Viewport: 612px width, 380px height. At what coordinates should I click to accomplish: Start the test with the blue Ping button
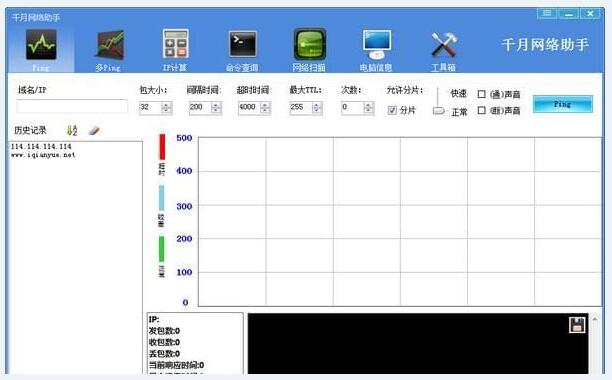click(563, 104)
